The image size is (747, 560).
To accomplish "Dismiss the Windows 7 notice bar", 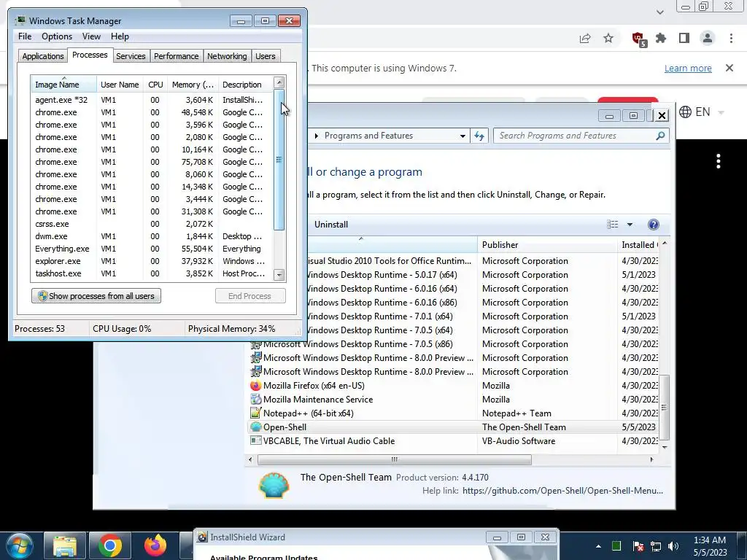I will click(729, 68).
